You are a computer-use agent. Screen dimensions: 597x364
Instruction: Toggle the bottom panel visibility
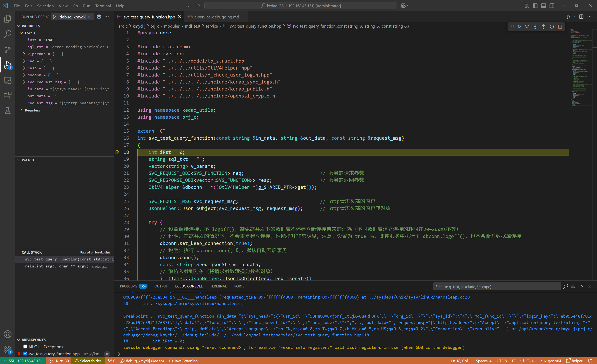(543, 6)
